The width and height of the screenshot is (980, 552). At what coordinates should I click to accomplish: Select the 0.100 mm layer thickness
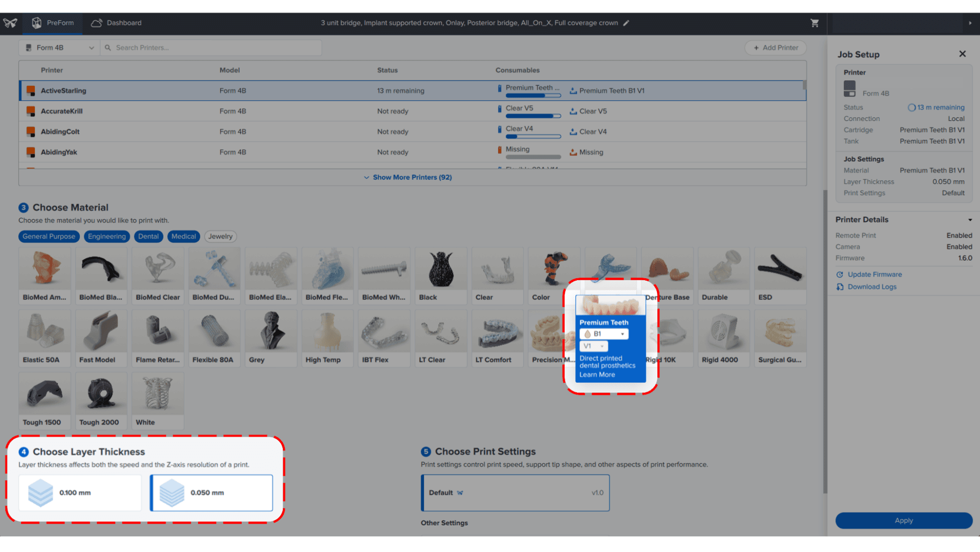coord(80,493)
